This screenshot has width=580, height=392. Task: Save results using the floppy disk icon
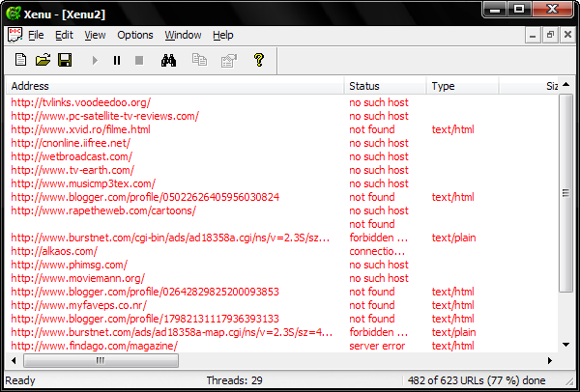[65, 60]
